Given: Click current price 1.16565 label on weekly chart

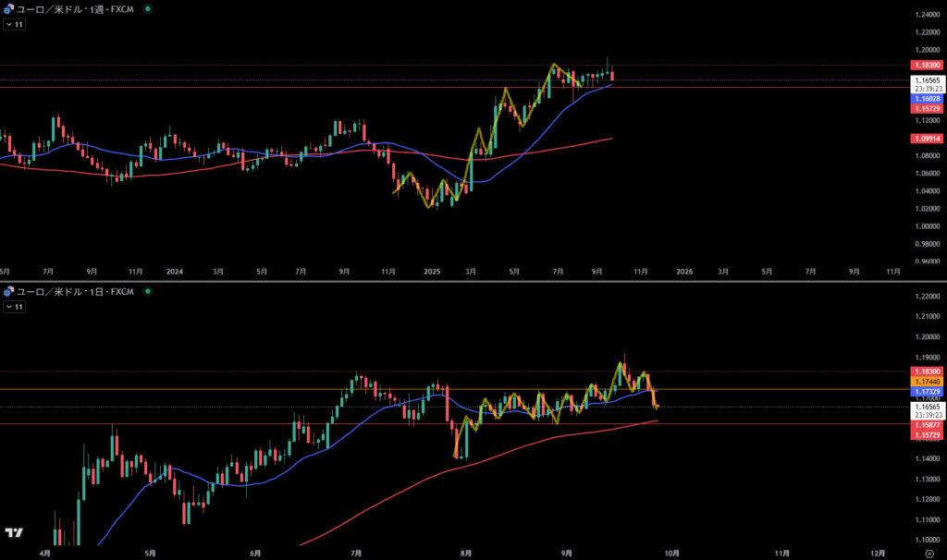Looking at the screenshot, I should point(928,81).
